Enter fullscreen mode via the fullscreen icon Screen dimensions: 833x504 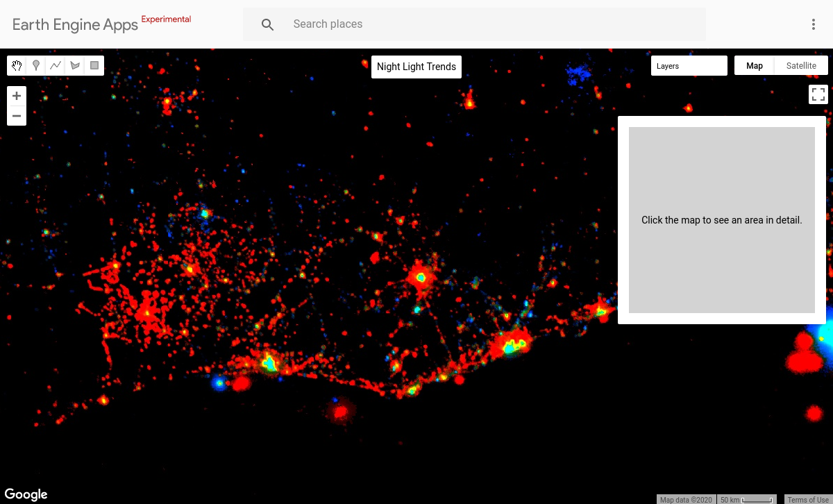coord(818,94)
